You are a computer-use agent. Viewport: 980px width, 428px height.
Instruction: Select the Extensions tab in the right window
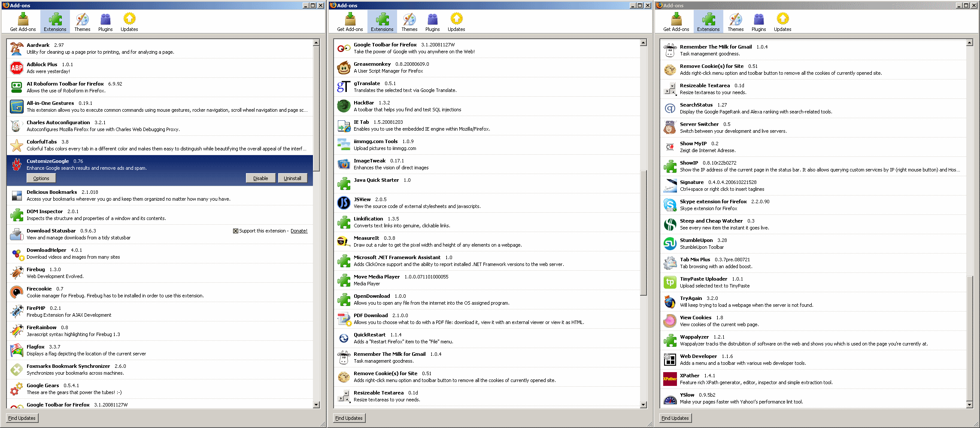[x=708, y=21]
